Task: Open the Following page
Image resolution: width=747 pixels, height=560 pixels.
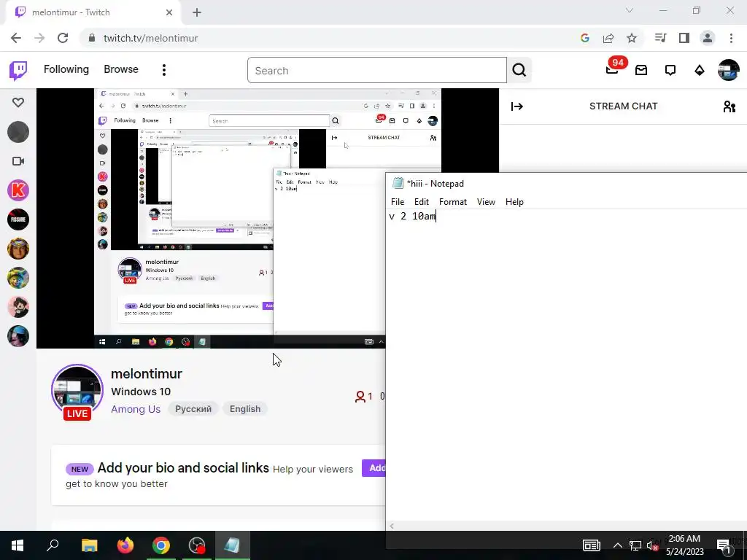Action: [x=66, y=69]
